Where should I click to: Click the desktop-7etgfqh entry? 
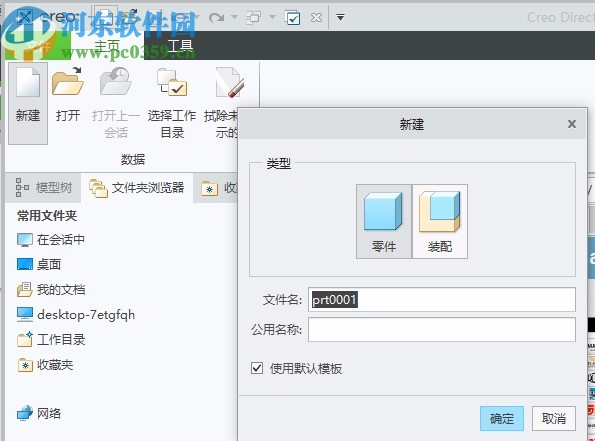click(76, 315)
